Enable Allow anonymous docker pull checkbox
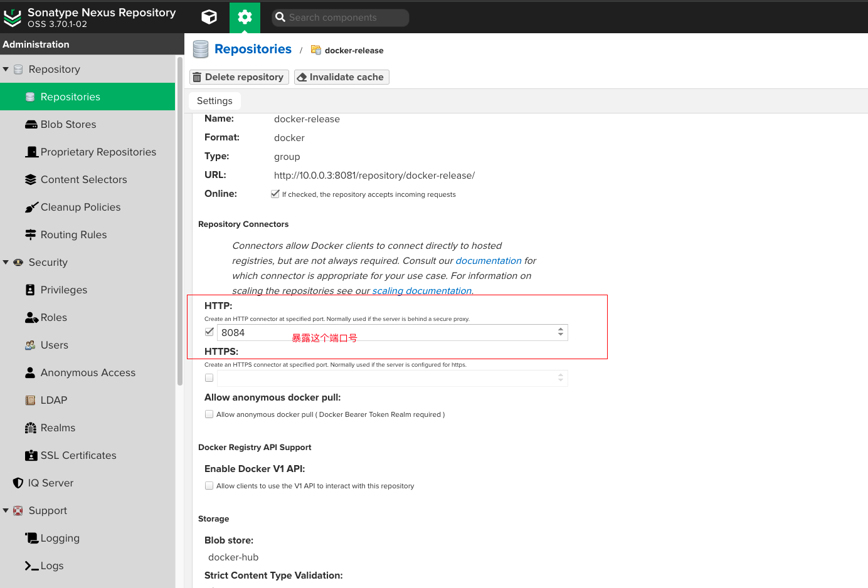Screen dimensions: 868x588 [209, 414]
